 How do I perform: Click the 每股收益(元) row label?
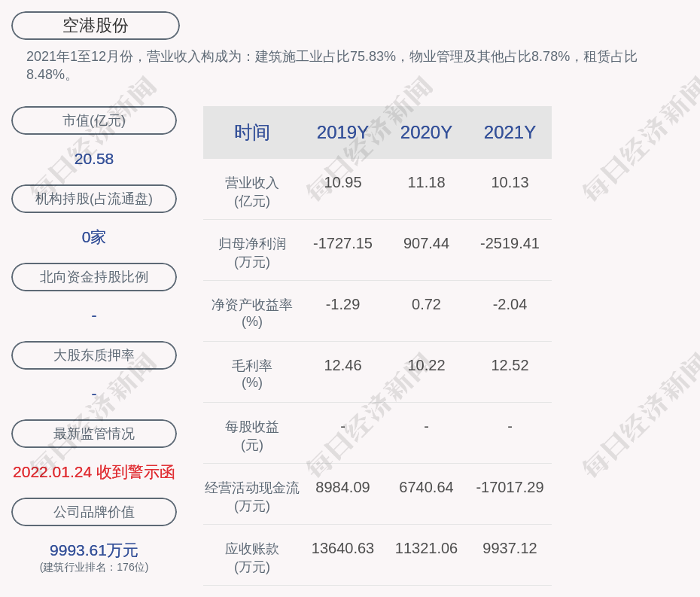[x=252, y=436]
